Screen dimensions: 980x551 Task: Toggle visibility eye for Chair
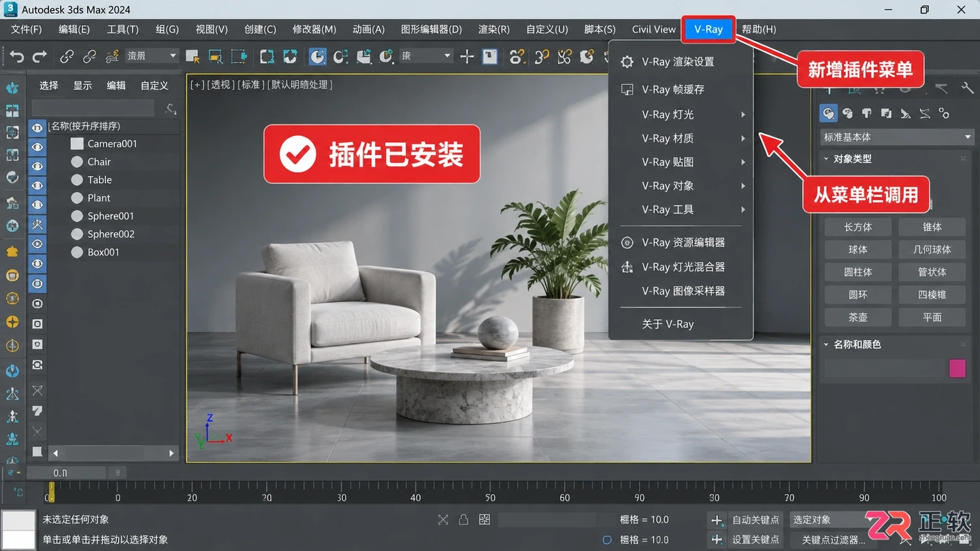(x=37, y=166)
